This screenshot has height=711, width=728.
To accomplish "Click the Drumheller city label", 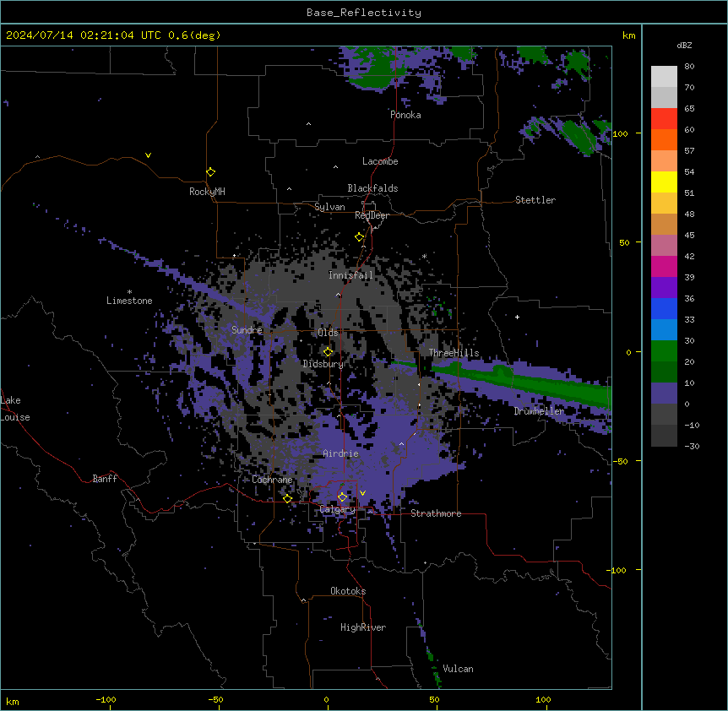I will [x=539, y=411].
